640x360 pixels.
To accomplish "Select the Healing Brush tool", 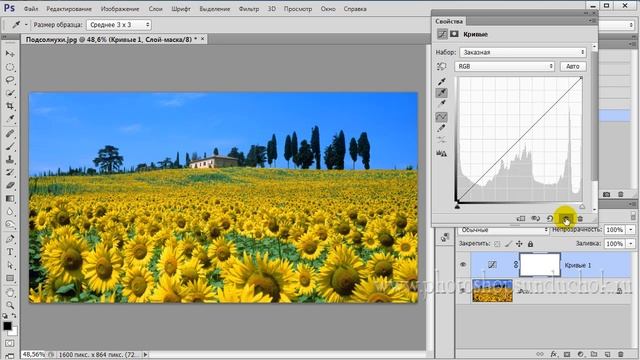I will pos(10,133).
